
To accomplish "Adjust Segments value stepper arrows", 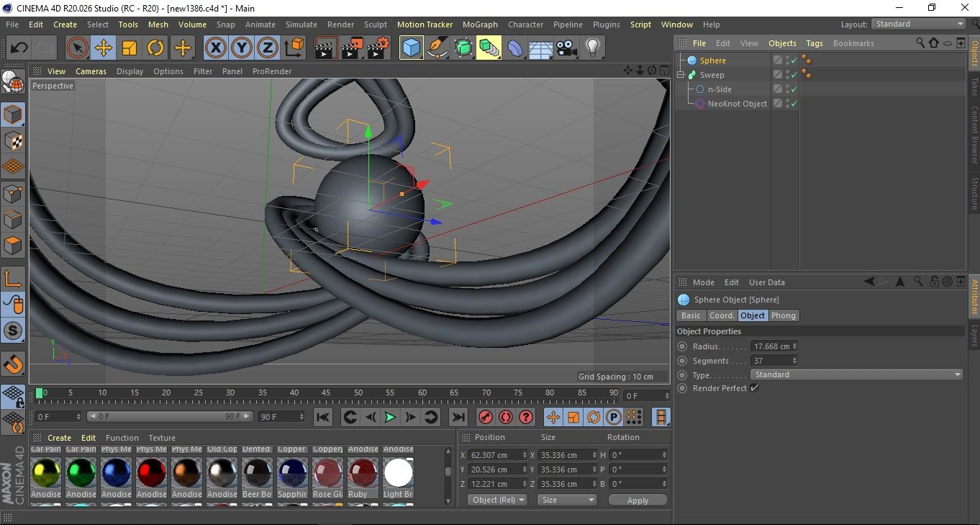I will click(794, 361).
